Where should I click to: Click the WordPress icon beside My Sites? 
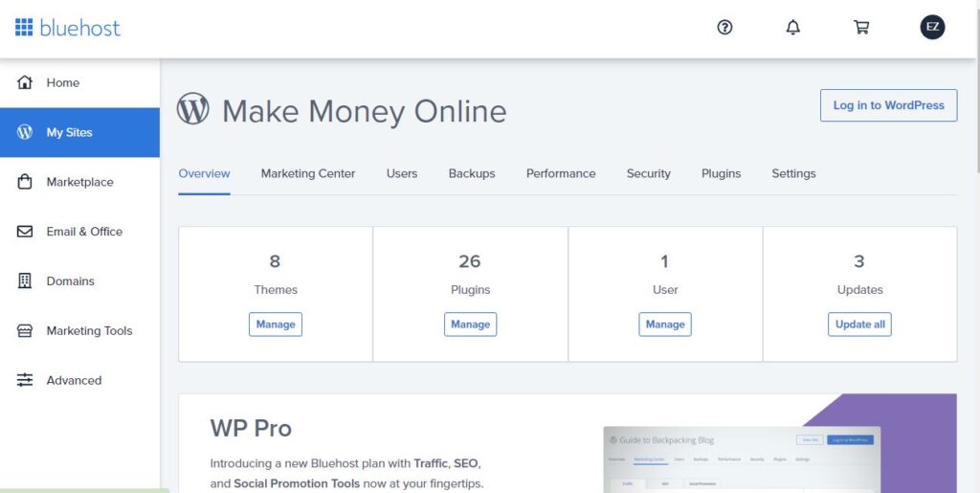coord(24,132)
